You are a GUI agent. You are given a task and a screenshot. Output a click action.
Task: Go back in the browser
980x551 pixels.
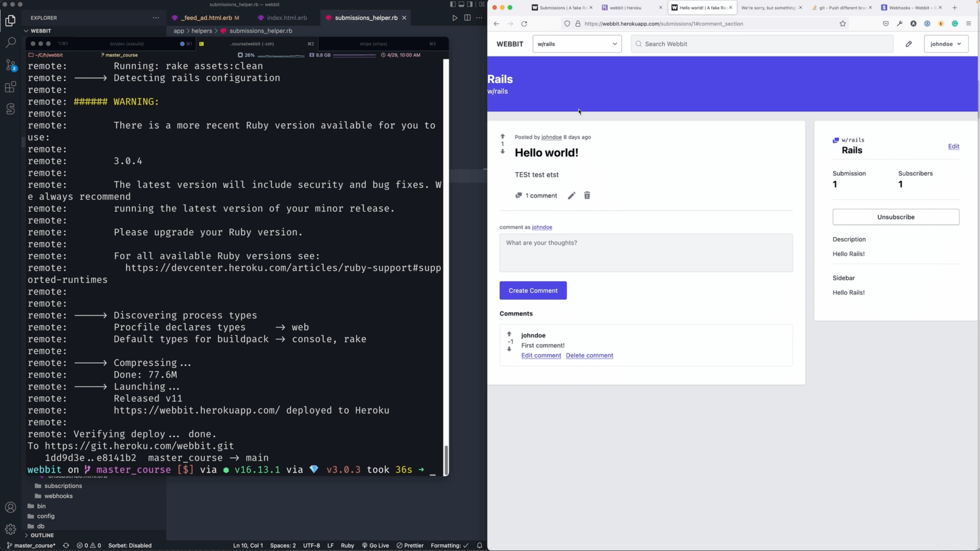pos(496,23)
